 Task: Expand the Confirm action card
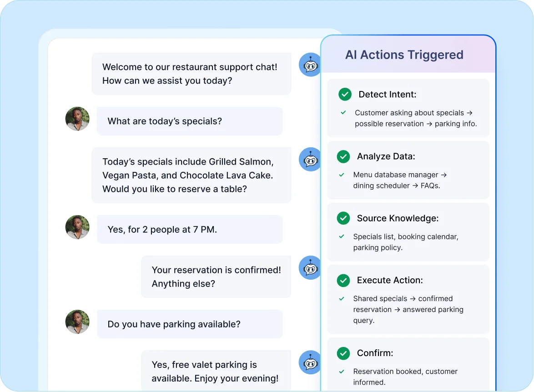click(x=408, y=364)
